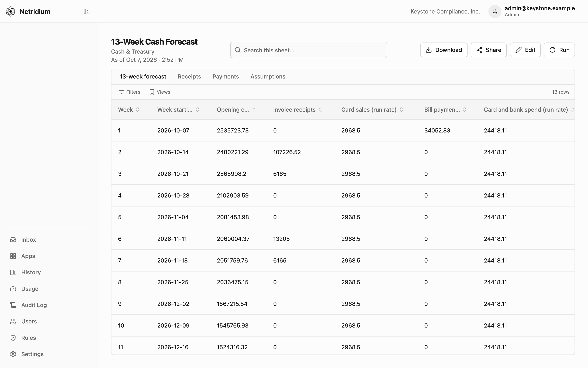Open History from the sidebar
Screen dimensions: 588x368
(x=49, y=272)
